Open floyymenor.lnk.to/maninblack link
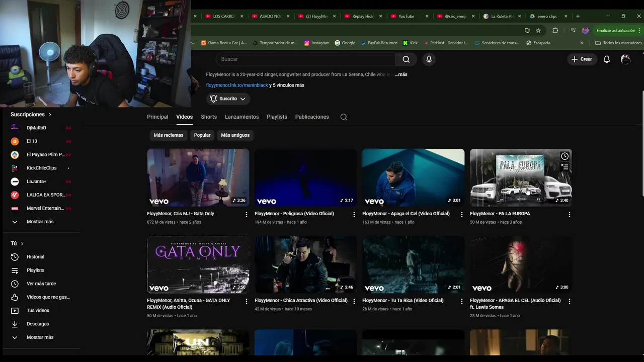 click(x=237, y=85)
